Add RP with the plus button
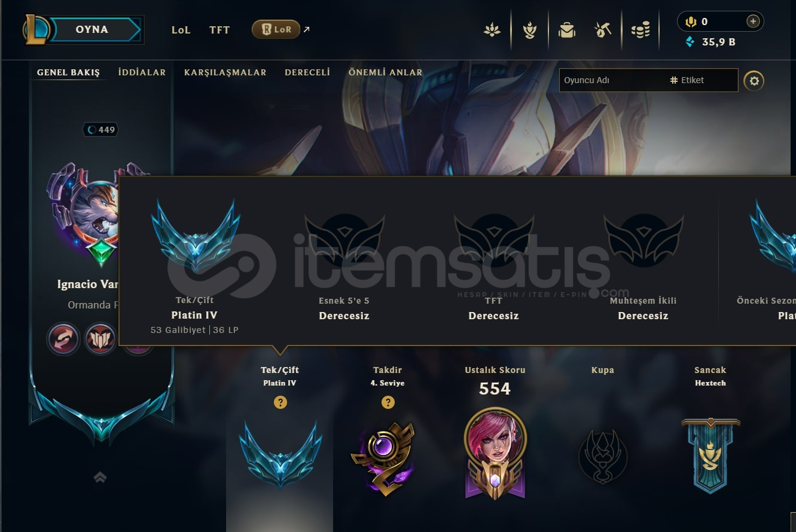This screenshot has height=532, width=796. point(753,22)
